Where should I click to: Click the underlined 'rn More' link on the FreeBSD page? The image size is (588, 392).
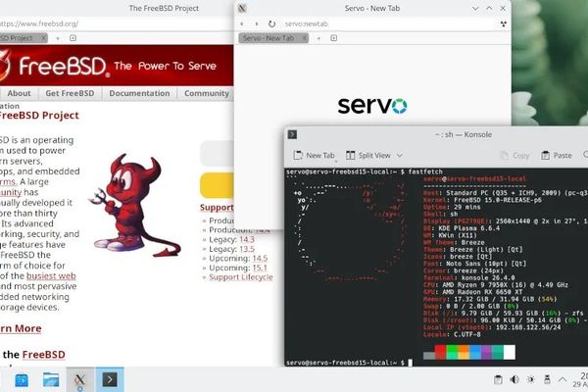21,328
